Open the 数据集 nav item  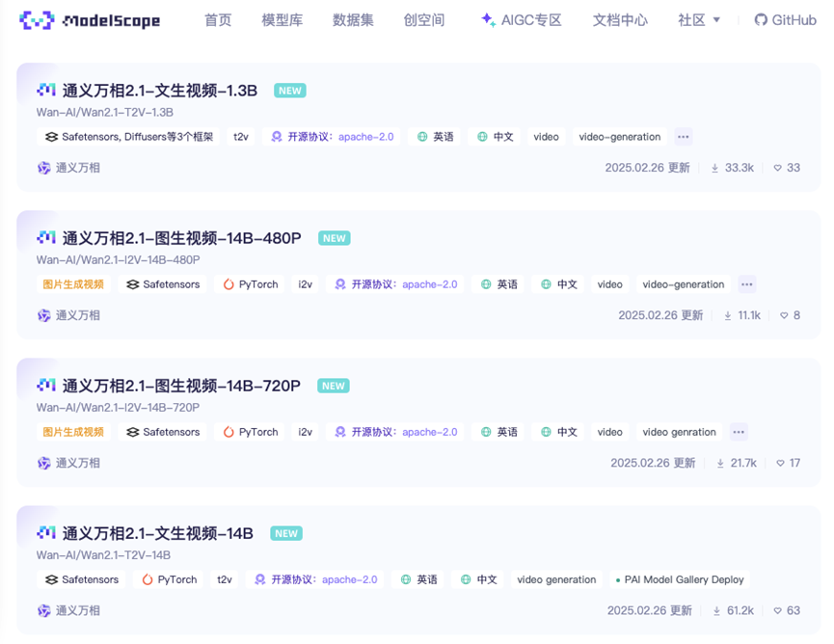pos(353,20)
